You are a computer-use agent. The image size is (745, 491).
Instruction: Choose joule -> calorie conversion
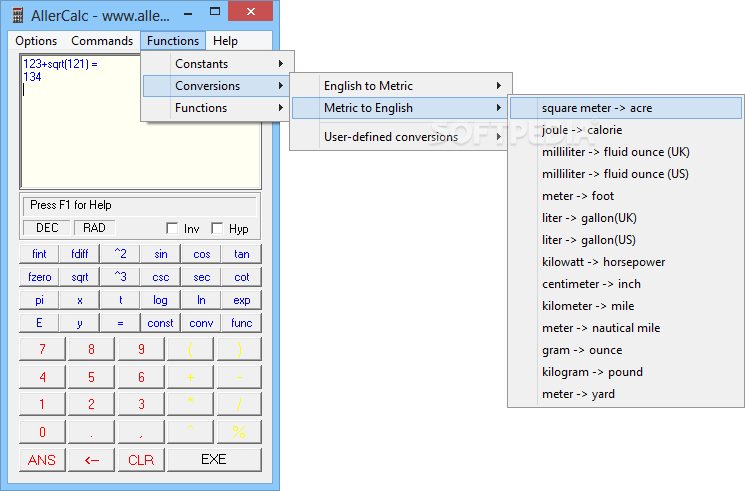click(x=626, y=130)
